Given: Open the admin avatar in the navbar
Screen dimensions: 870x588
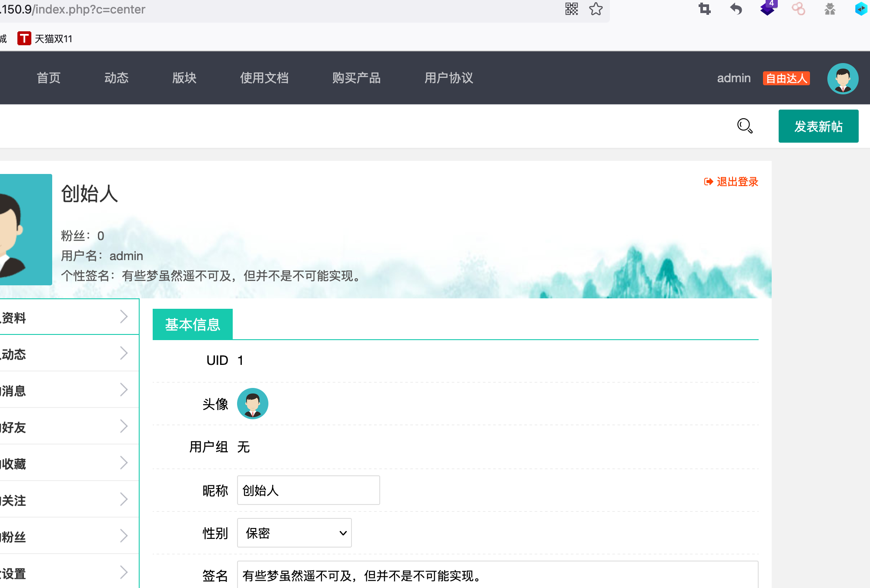Looking at the screenshot, I should [x=843, y=79].
